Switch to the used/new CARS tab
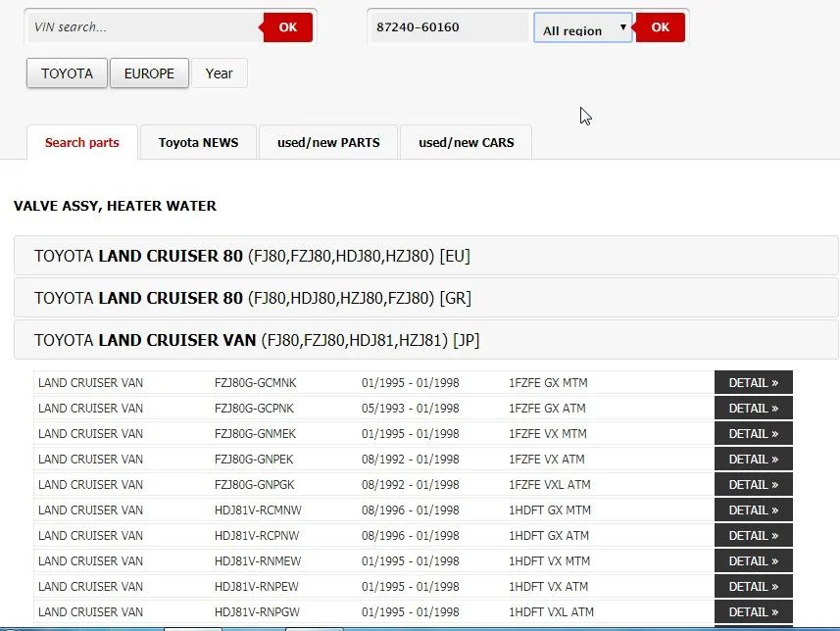The width and height of the screenshot is (840, 631). click(466, 142)
